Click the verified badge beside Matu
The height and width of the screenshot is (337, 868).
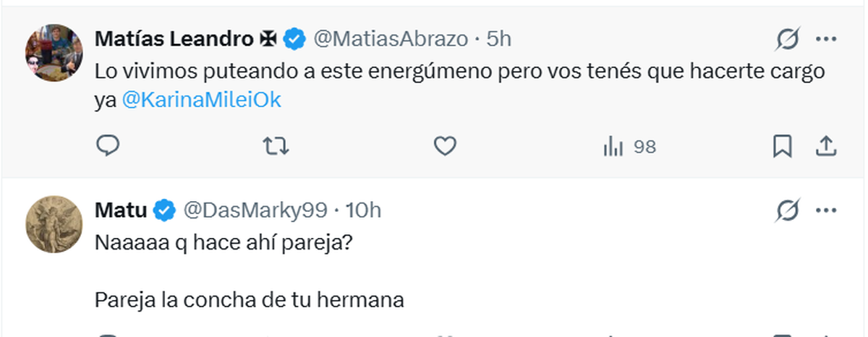165,210
